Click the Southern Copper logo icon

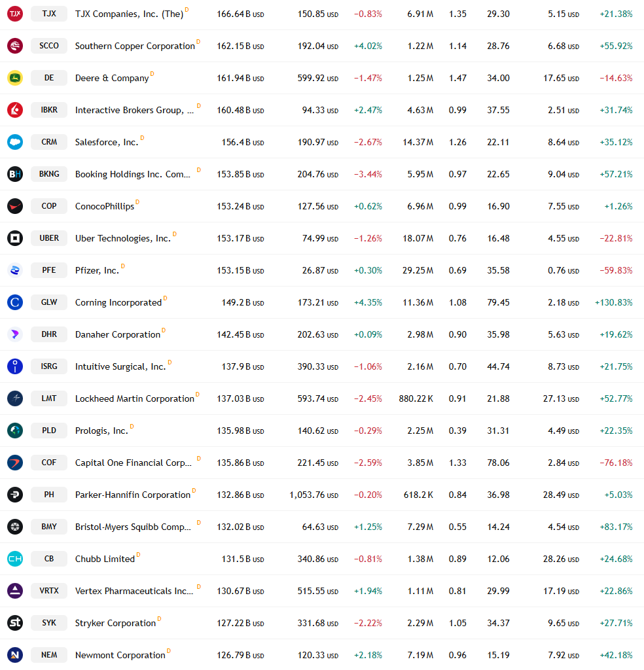(15, 46)
